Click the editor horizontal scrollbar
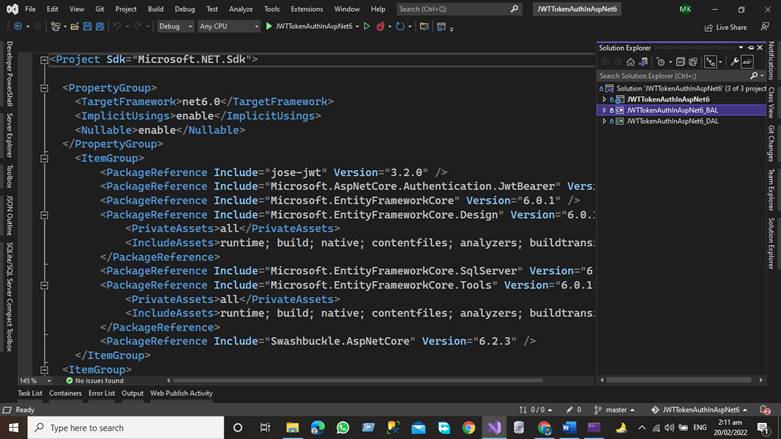The height and width of the screenshot is (439, 781). [x=358, y=380]
